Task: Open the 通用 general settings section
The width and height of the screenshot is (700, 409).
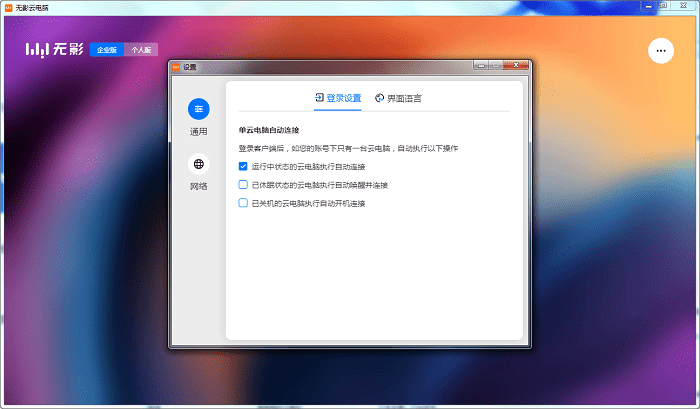Action: (199, 109)
